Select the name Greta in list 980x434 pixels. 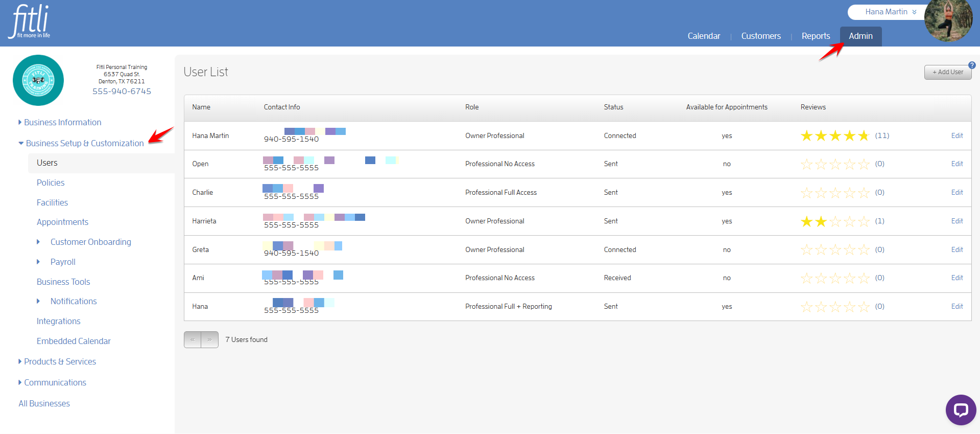(200, 249)
